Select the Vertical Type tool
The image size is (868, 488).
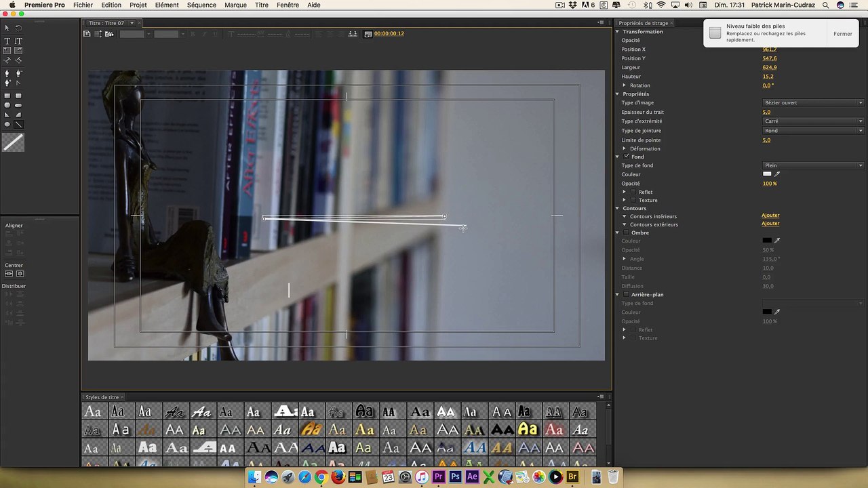tap(18, 41)
